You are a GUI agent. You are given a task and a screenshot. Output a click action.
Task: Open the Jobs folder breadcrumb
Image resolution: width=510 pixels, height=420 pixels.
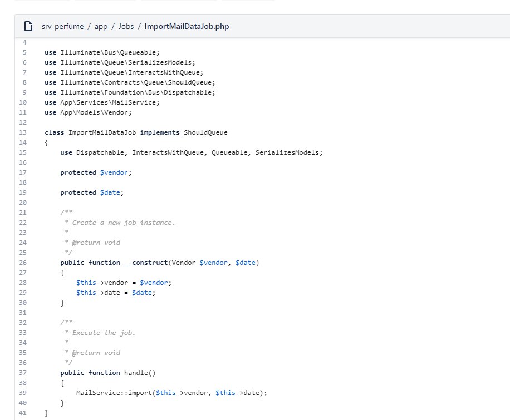point(126,26)
